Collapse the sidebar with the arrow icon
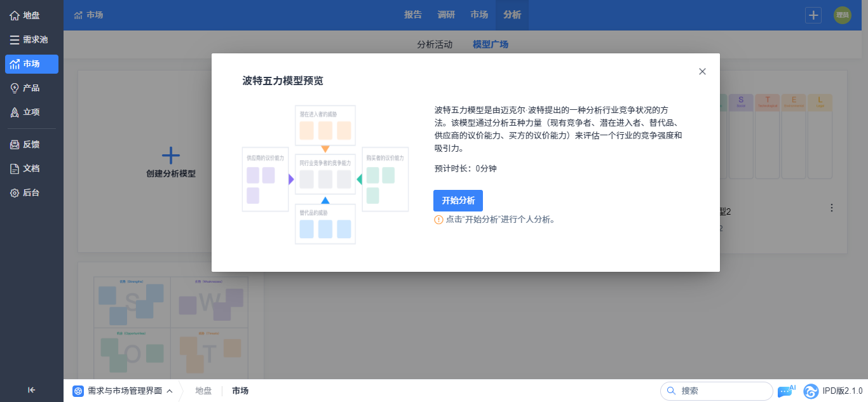 click(x=32, y=390)
